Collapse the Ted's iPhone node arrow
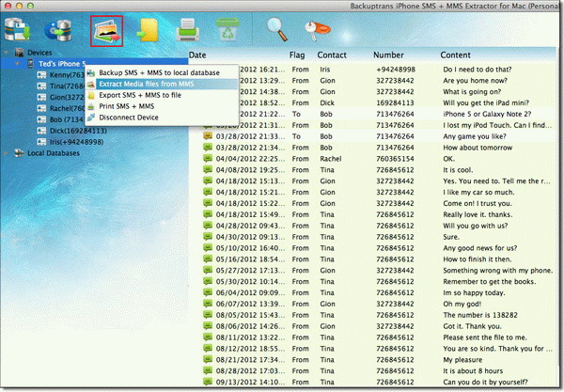The width and height of the screenshot is (564, 392). (x=17, y=64)
